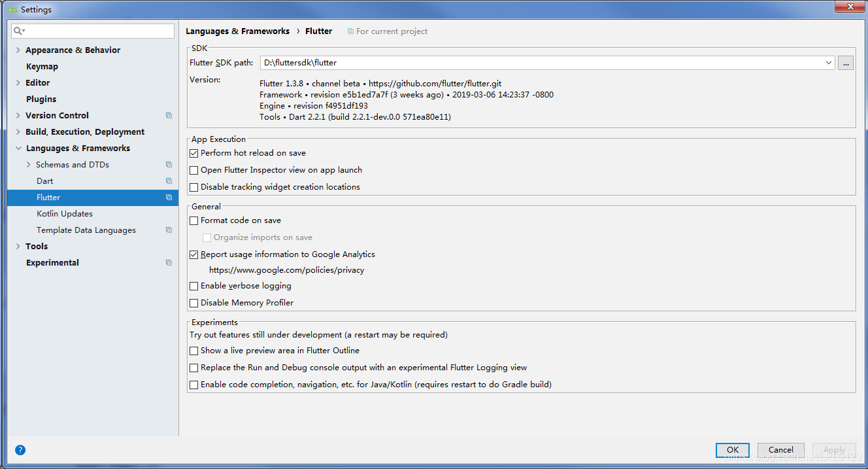The image size is (868, 469).
Task: Enable code completion for Java/Kotlin checkbox
Action: coord(193,385)
